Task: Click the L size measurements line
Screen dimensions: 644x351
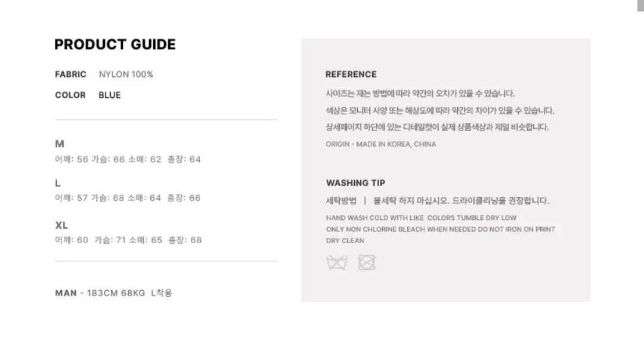Action: click(x=128, y=198)
